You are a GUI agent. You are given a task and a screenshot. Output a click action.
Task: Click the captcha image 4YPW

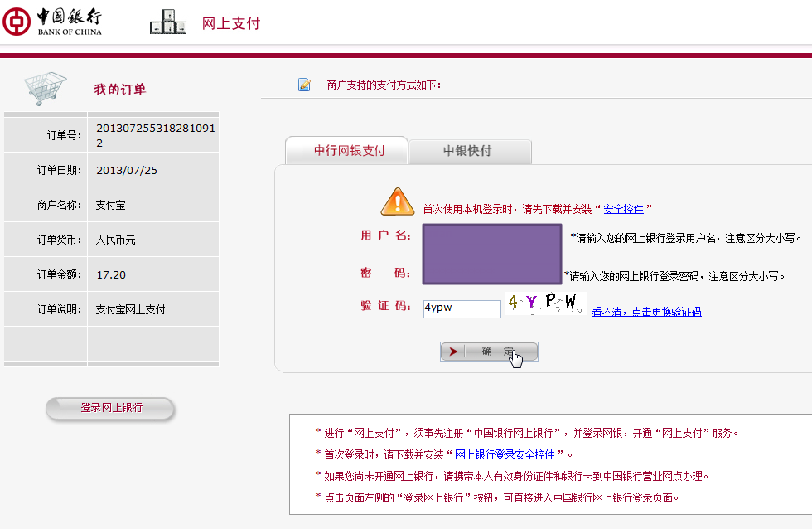tap(546, 303)
